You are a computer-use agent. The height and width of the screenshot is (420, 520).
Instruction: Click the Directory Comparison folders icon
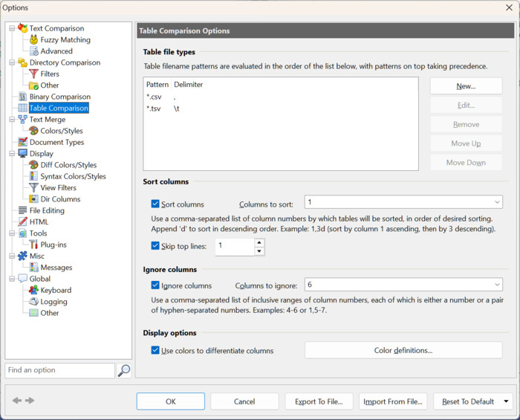pos(22,62)
